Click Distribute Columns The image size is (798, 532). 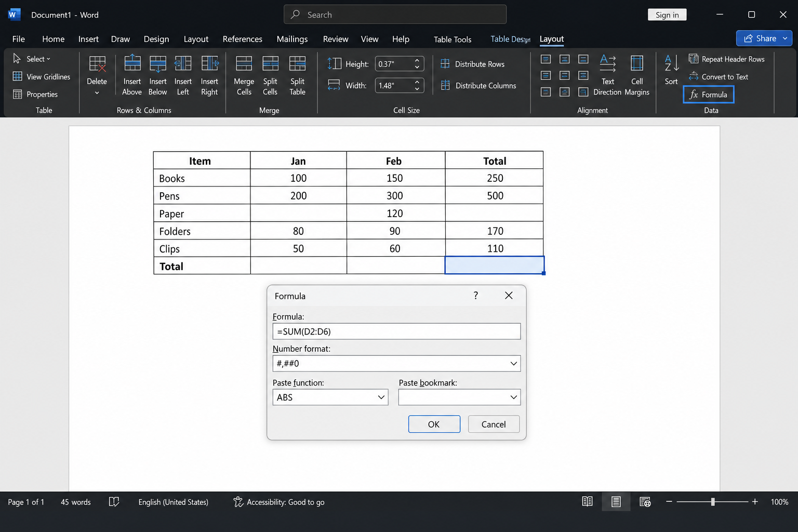click(x=478, y=85)
